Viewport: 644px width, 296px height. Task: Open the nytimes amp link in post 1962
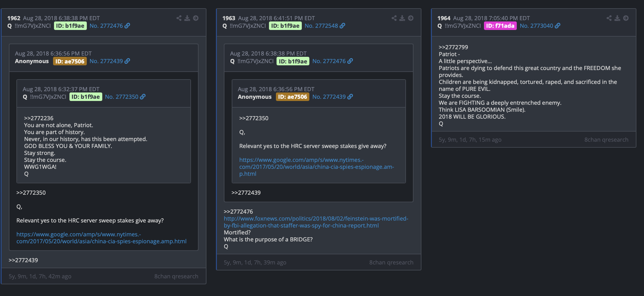[101, 238]
